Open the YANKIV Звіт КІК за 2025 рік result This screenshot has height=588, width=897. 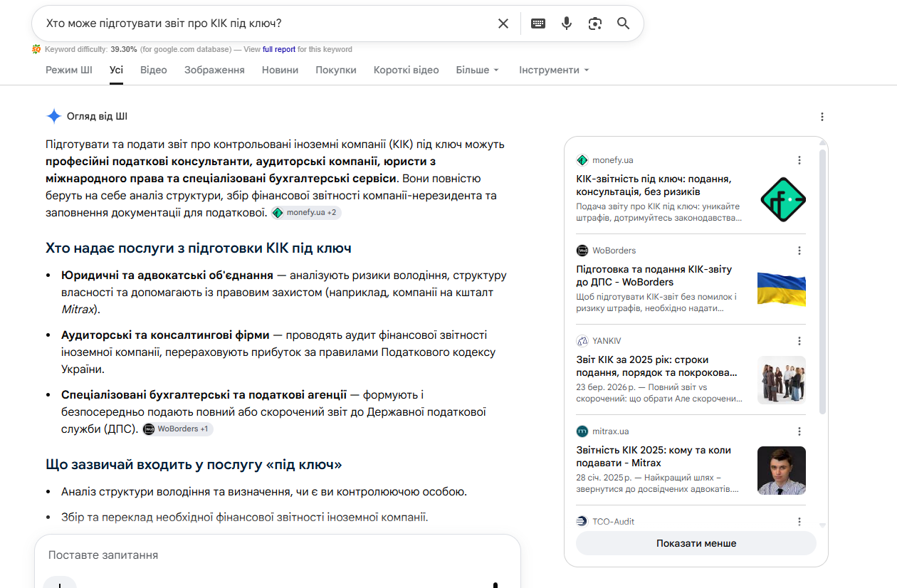(656, 366)
